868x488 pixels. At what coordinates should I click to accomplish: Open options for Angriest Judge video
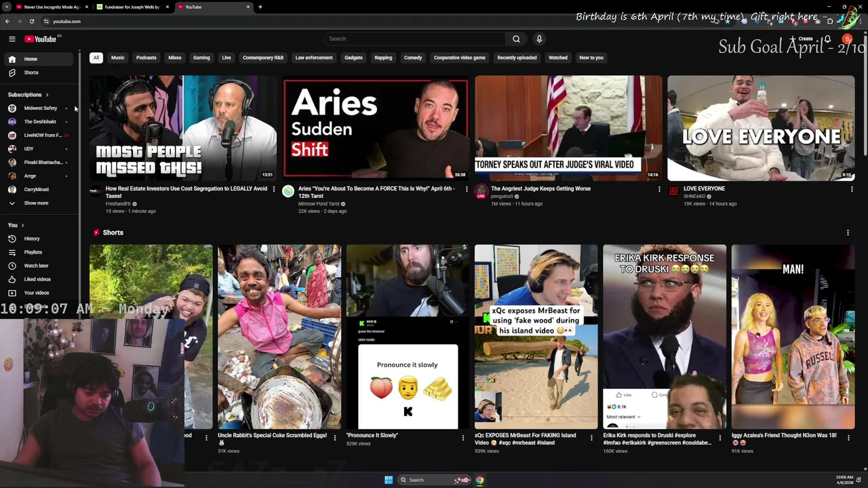pos(659,190)
